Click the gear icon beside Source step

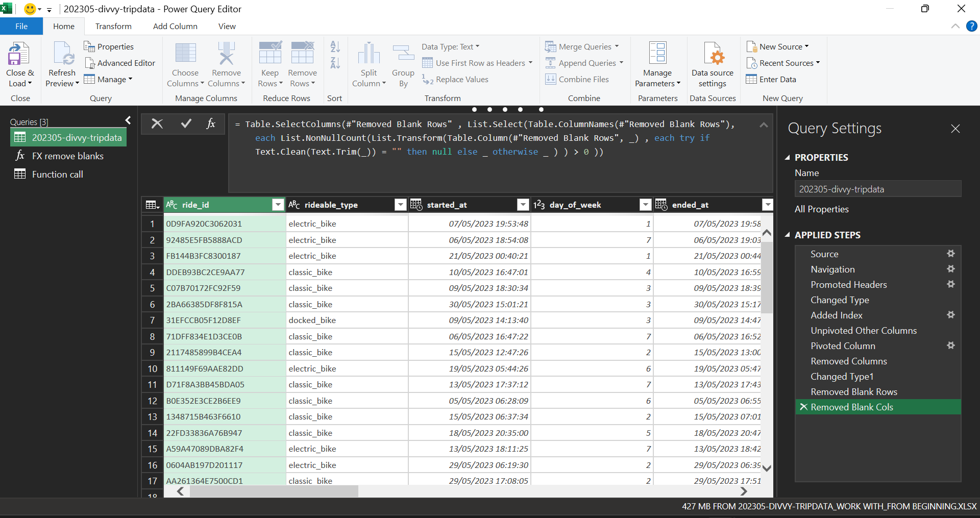(x=951, y=254)
